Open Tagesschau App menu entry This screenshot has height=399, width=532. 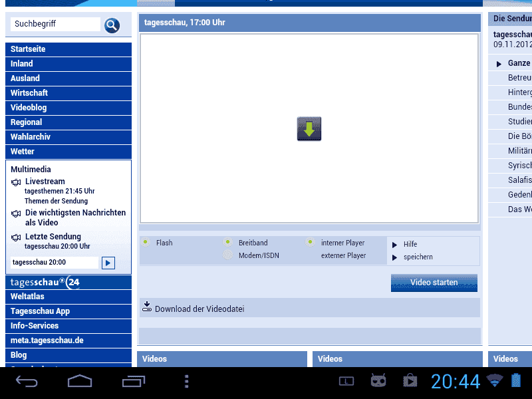[68, 311]
